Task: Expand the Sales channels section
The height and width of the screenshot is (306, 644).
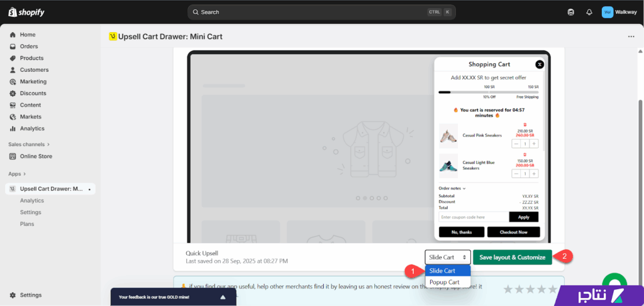Action: click(29, 144)
